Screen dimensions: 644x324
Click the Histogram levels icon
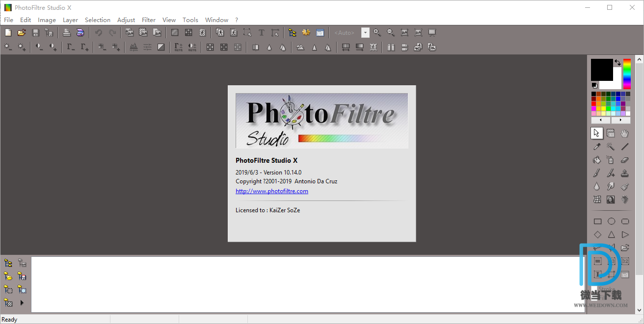pos(134,48)
